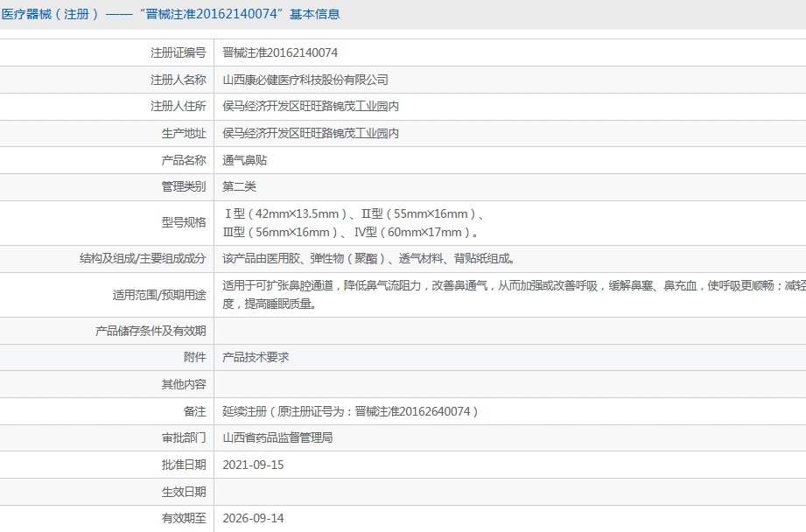Click the 生效日期 label
This screenshot has width=806, height=532.
[x=184, y=493]
